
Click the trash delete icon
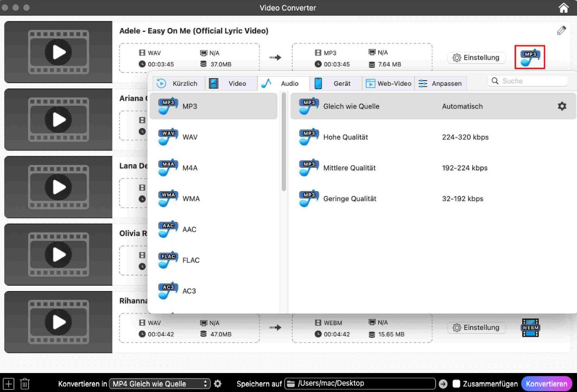pos(25,384)
